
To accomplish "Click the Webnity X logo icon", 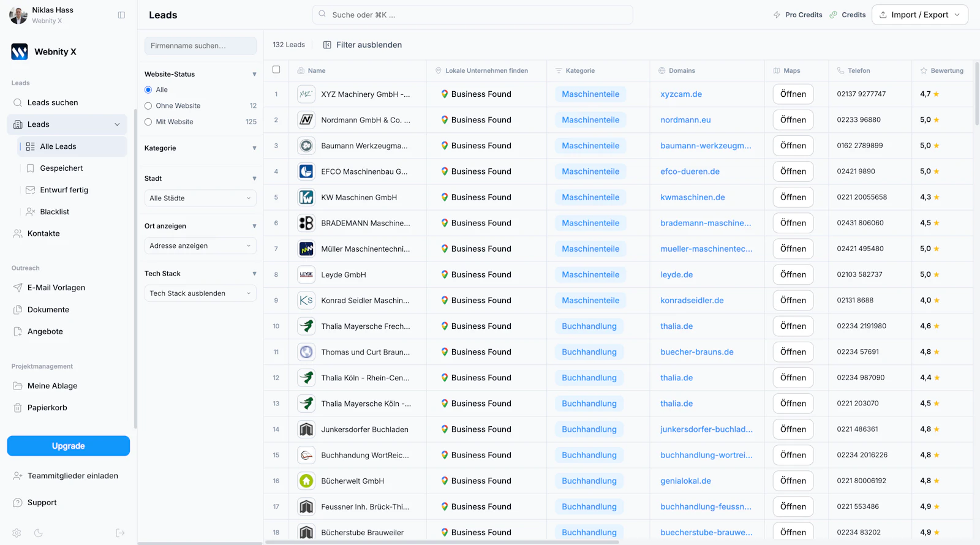I will (20, 51).
